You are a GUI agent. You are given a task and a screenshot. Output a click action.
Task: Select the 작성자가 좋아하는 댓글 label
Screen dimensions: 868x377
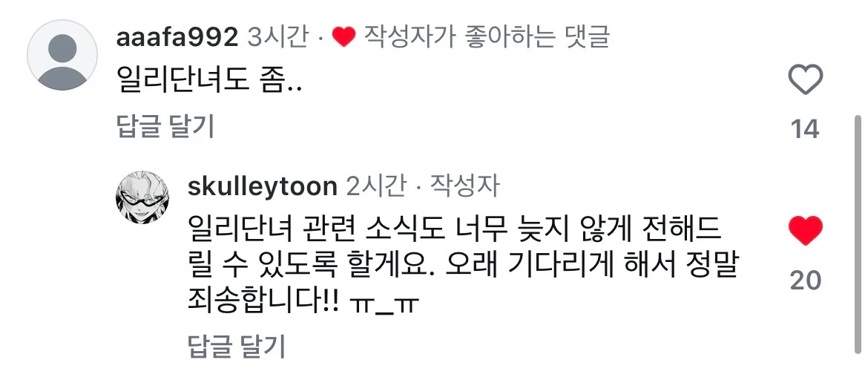(x=487, y=36)
